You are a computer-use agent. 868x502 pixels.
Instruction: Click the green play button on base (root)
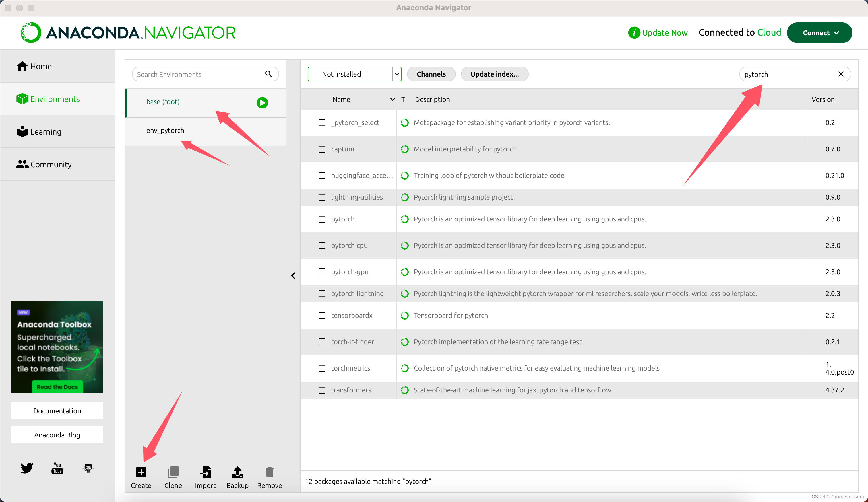(x=262, y=102)
